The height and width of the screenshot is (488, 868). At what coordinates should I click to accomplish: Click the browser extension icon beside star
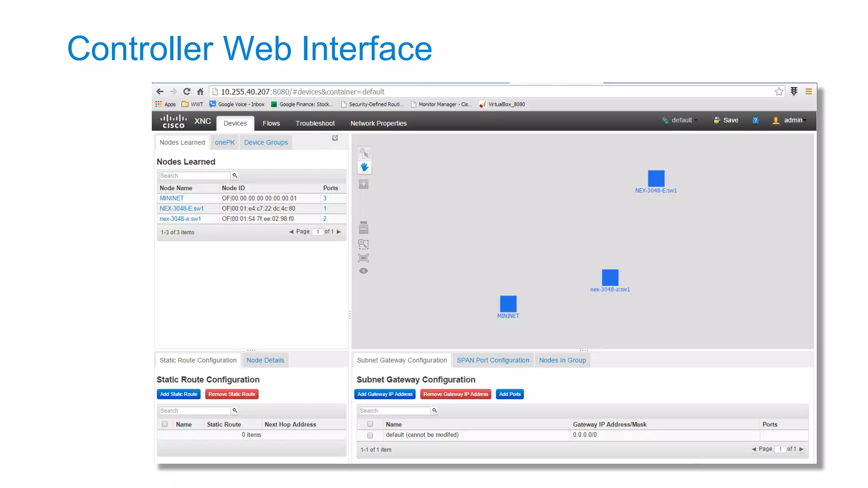point(794,91)
